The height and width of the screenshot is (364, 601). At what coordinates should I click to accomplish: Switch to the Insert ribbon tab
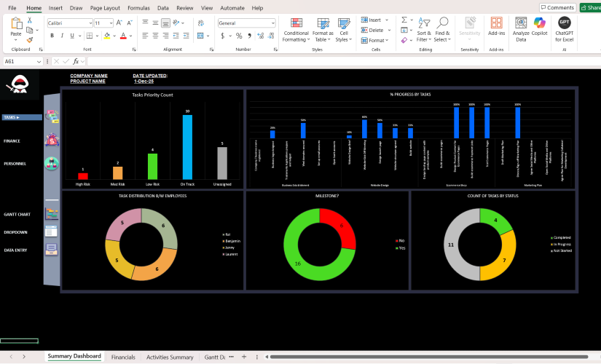pyautogui.click(x=55, y=8)
